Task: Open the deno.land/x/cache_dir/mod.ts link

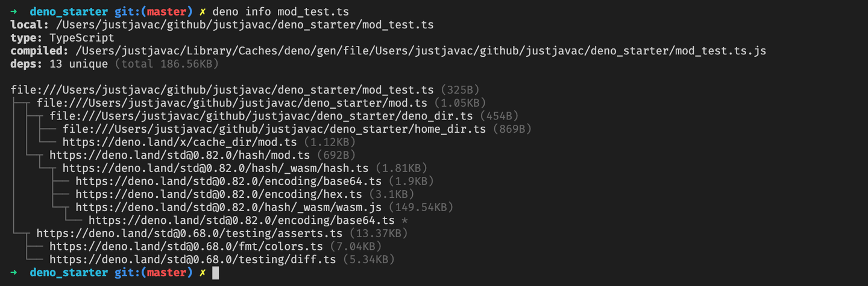Action: [180, 142]
